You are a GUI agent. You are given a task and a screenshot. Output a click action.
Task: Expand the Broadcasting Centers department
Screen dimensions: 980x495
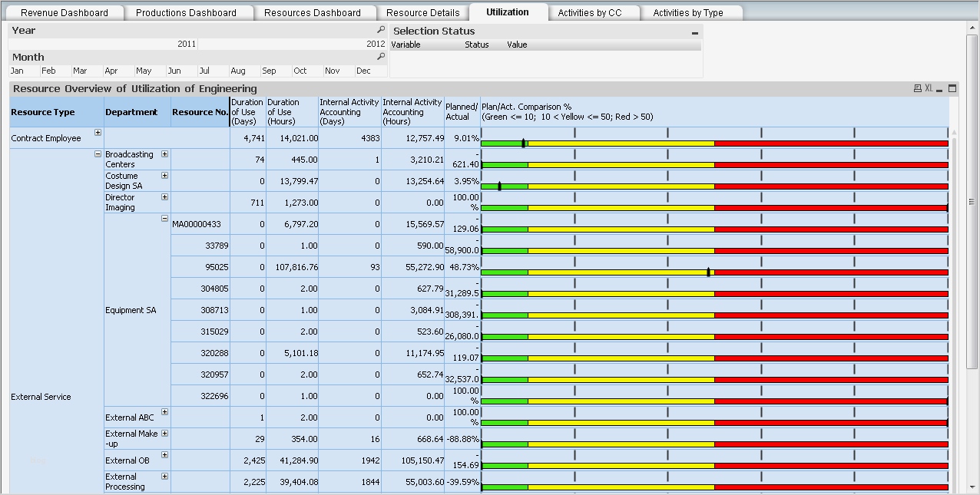(x=164, y=154)
